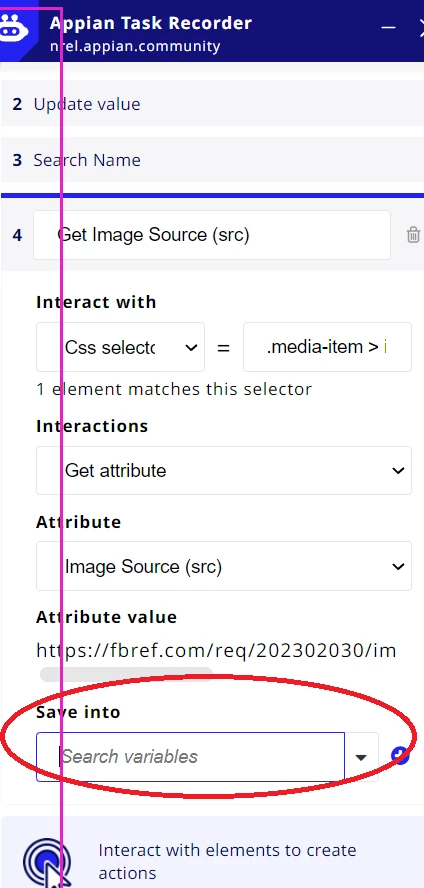Click the step 4 name field
424x888 pixels.
(212, 235)
